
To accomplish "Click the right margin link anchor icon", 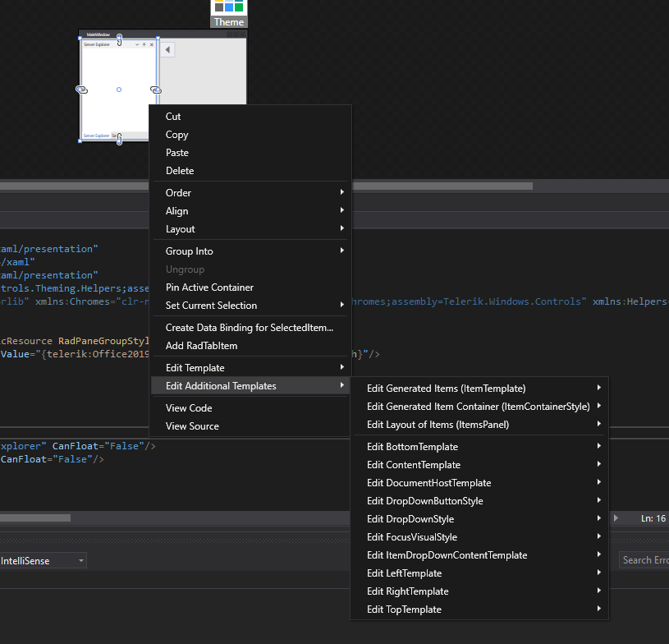I will (155, 89).
